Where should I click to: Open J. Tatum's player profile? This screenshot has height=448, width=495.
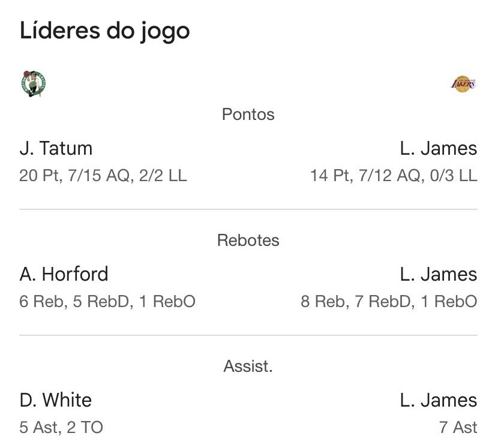56,148
